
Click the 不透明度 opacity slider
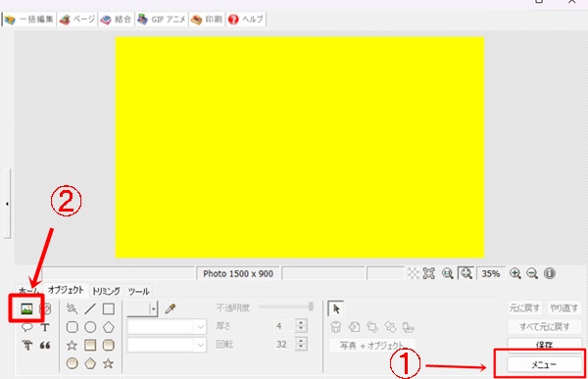[x=286, y=308]
